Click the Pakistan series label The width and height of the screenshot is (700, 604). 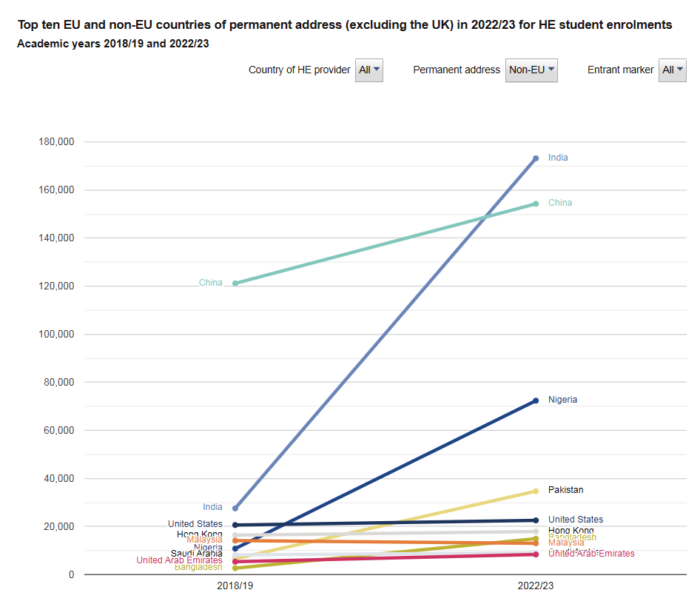click(565, 490)
